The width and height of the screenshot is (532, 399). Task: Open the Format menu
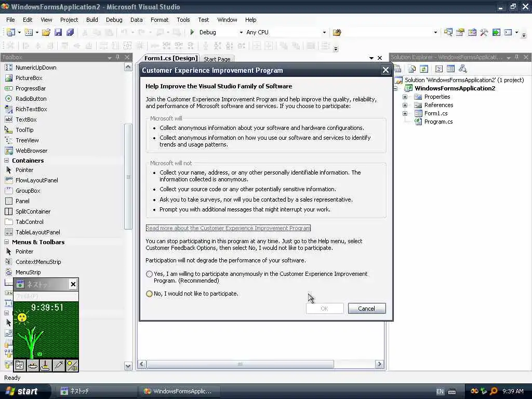point(159,20)
